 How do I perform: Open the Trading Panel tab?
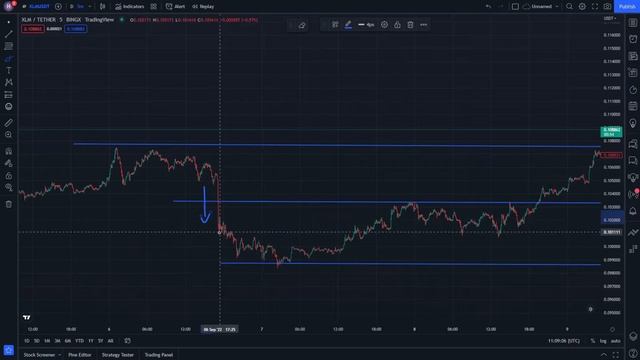[x=159, y=355]
